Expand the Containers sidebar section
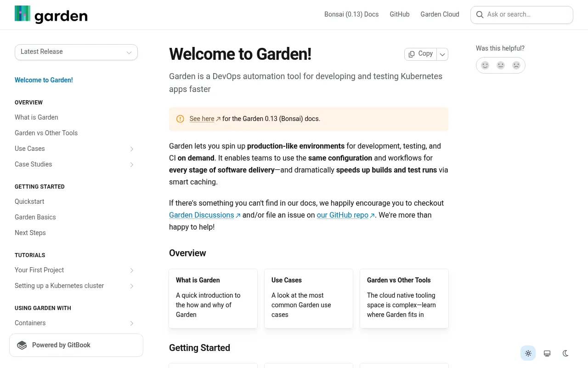This screenshot has height=368, width=588. 131,323
